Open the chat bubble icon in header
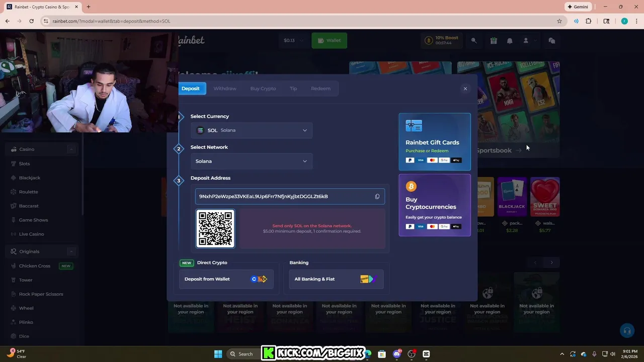The height and width of the screenshot is (362, 644). point(552,41)
